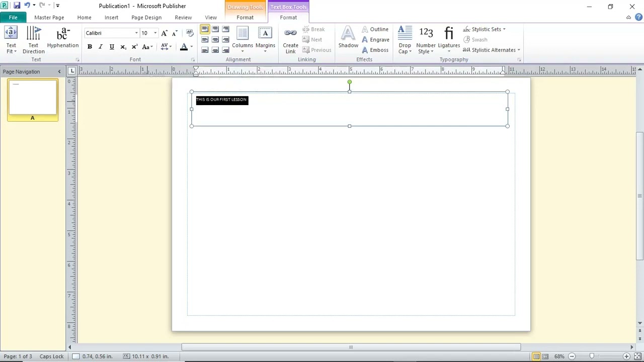
Task: Click the green rotation handle
Action: point(349,82)
